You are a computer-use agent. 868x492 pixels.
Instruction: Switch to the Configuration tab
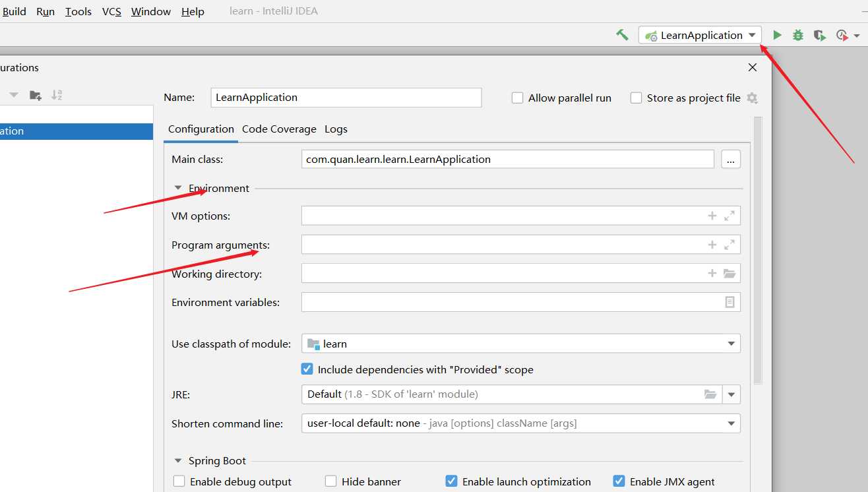[201, 129]
